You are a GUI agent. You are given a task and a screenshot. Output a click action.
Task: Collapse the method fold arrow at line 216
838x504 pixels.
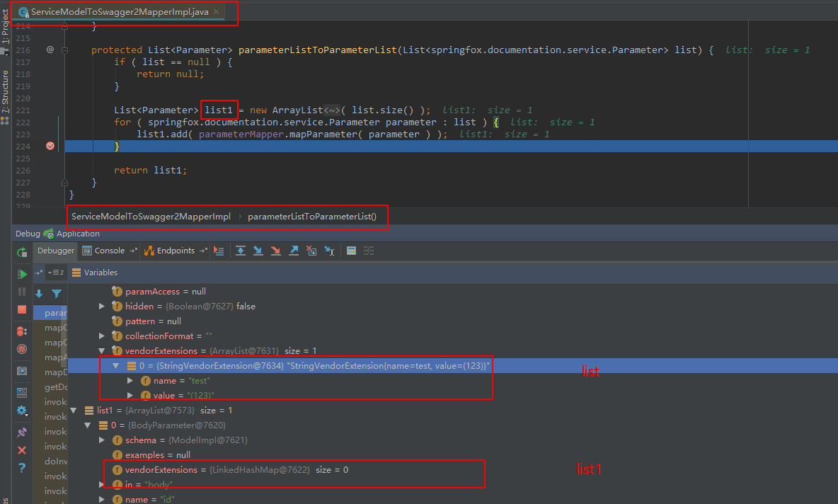click(64, 50)
